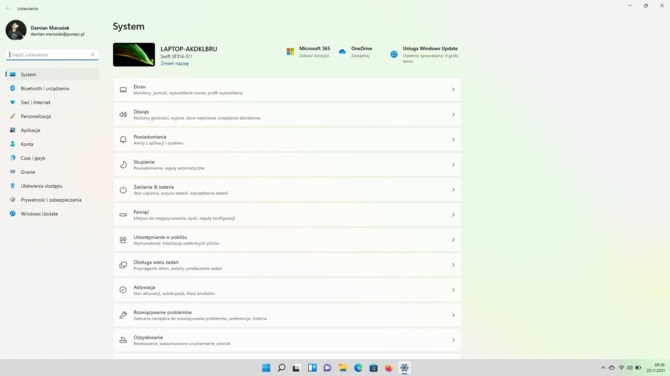Expand the Udostępnianie w pobliżu chevron
The width and height of the screenshot is (670, 376).
453,240
